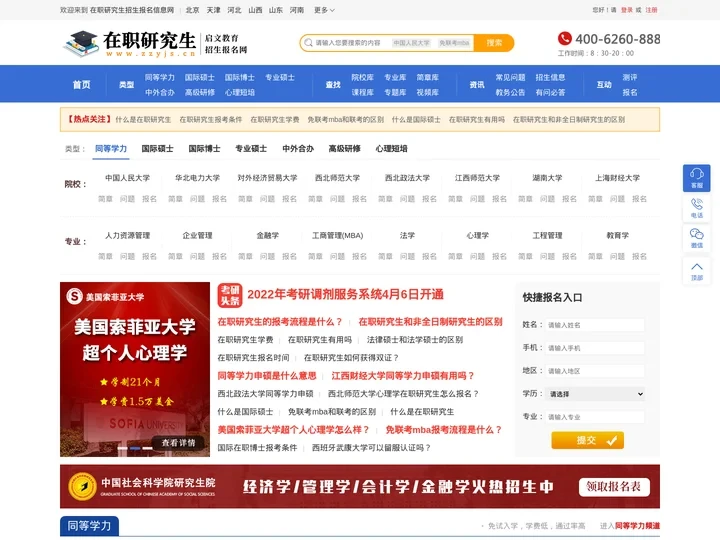The width and height of the screenshot is (720, 540).
Task: Open 国际在职博士报考条件 article
Action: point(257,448)
